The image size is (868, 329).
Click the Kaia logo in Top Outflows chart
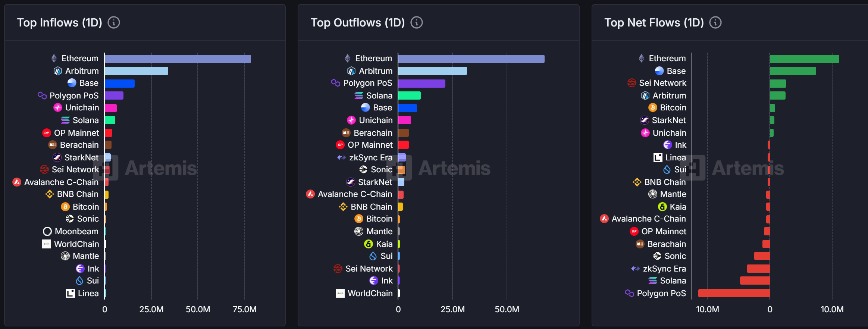(x=369, y=244)
